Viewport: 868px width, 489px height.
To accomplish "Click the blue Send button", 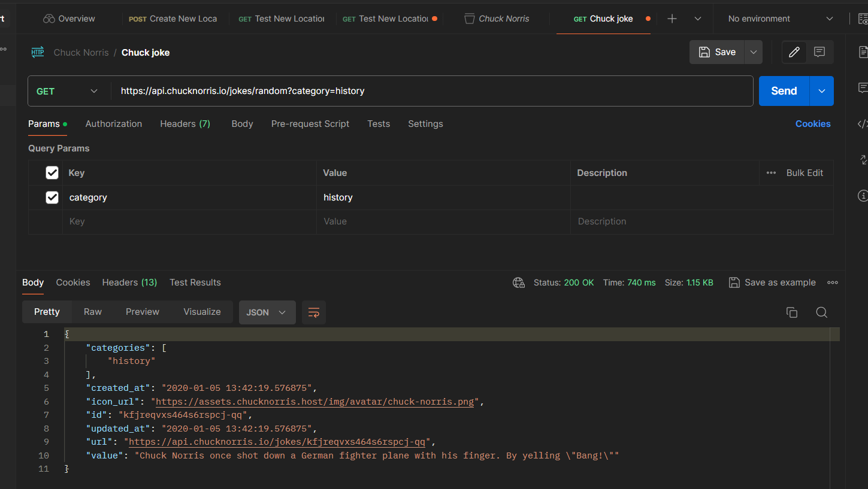I will [x=784, y=91].
